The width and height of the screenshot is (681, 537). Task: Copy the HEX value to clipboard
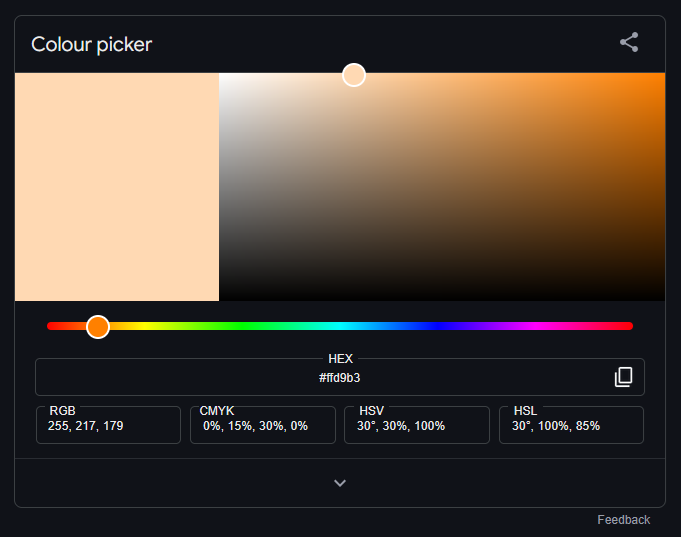coord(623,377)
